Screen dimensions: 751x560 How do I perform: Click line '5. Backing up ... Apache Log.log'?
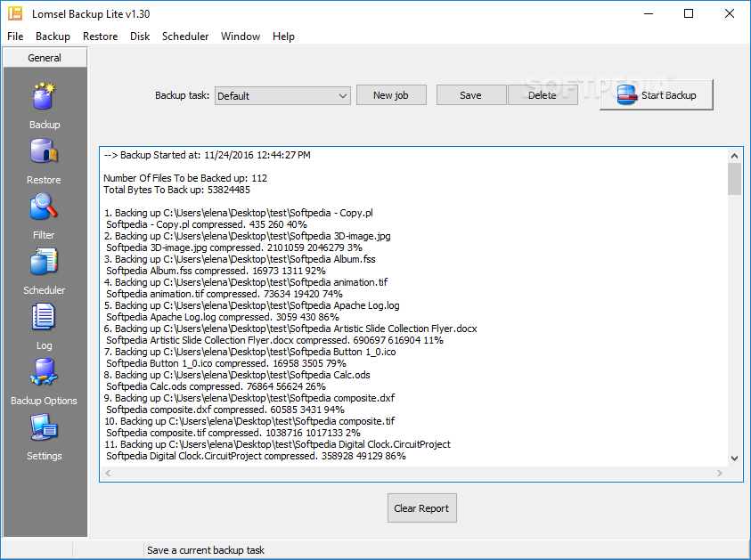(x=252, y=305)
